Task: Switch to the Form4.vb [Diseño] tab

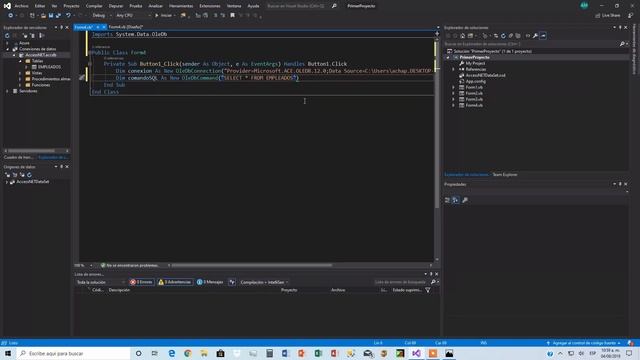Action: click(125, 27)
